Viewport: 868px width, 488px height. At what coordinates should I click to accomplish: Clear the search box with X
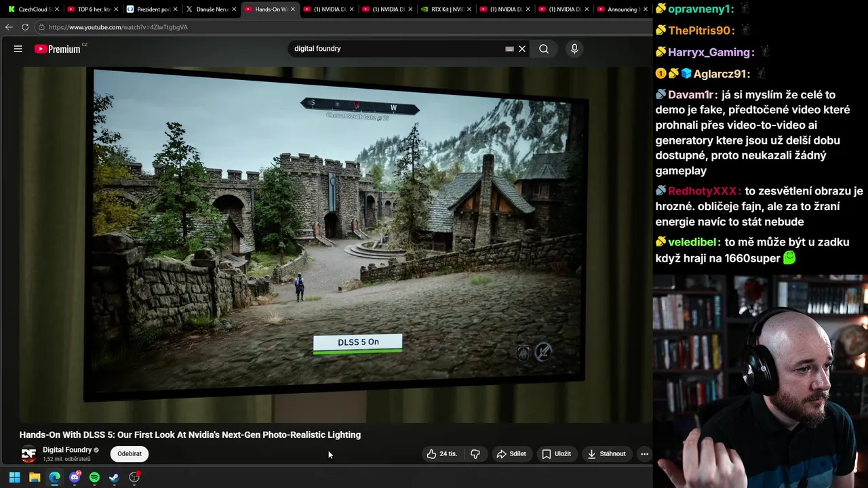(522, 49)
